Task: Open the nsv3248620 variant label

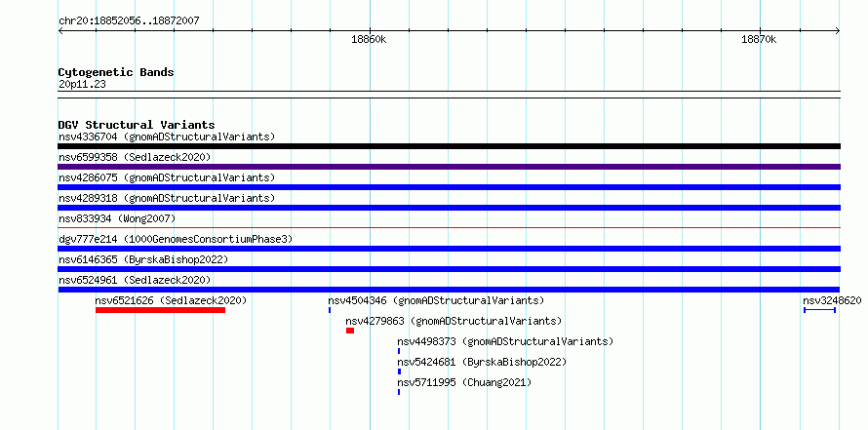Action: [x=832, y=300]
